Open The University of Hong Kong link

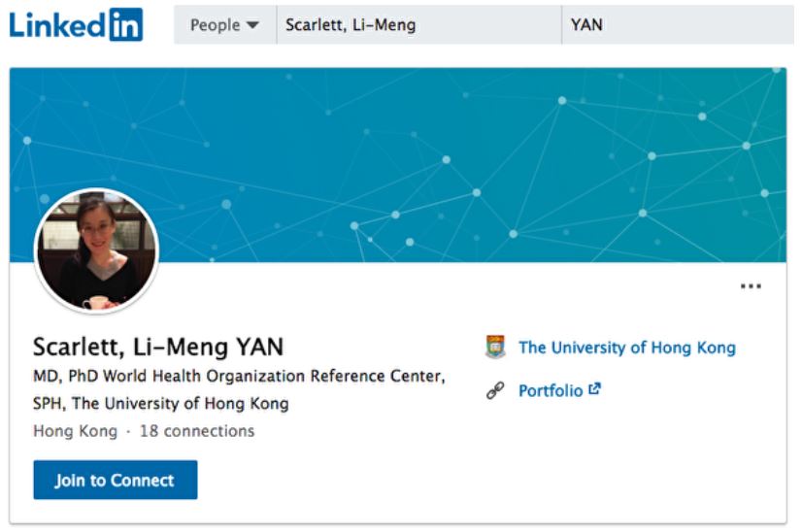click(627, 348)
